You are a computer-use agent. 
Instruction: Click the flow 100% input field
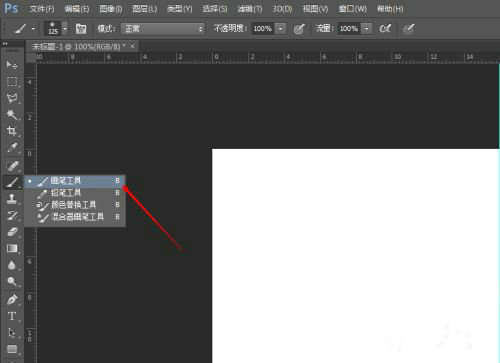click(x=349, y=29)
